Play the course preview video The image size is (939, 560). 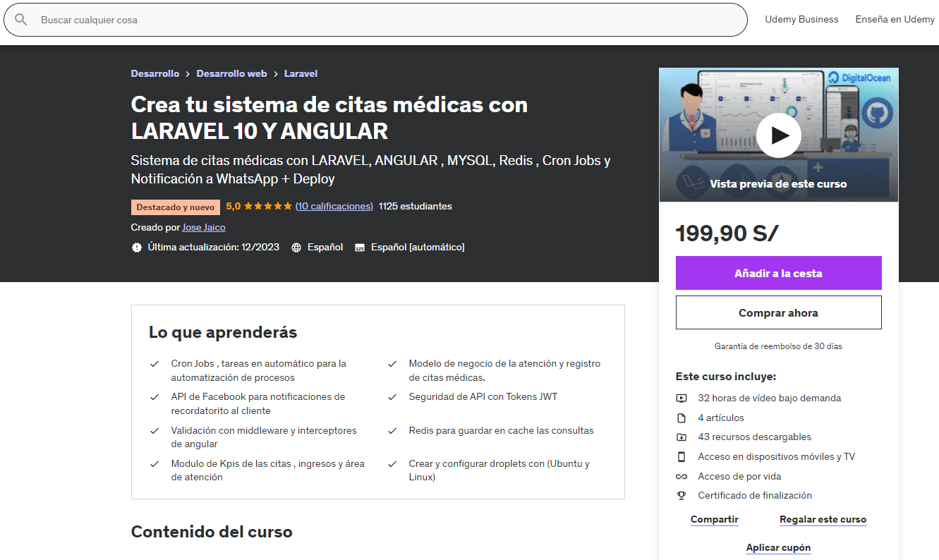[778, 135]
